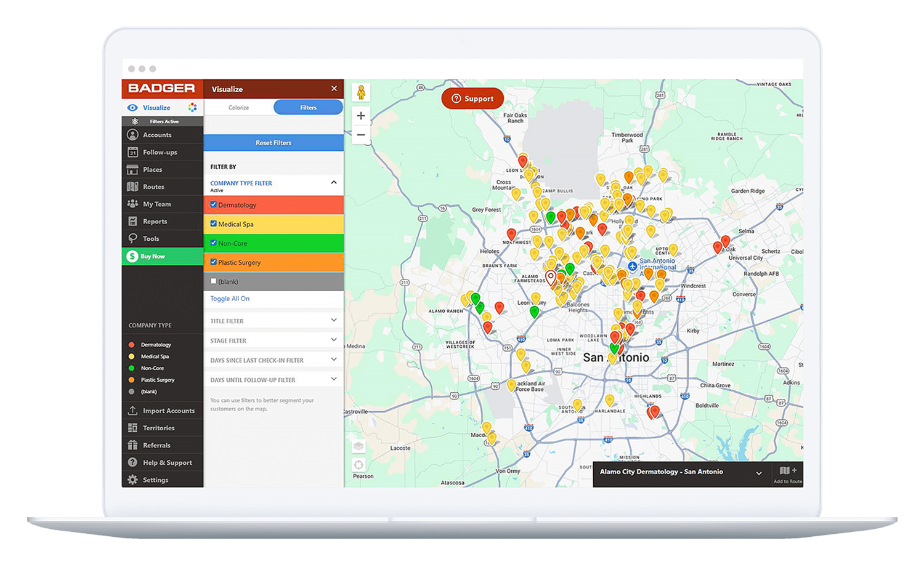924x583 pixels.
Task: Uncheck the Dermatology filter checkbox
Action: click(x=214, y=204)
